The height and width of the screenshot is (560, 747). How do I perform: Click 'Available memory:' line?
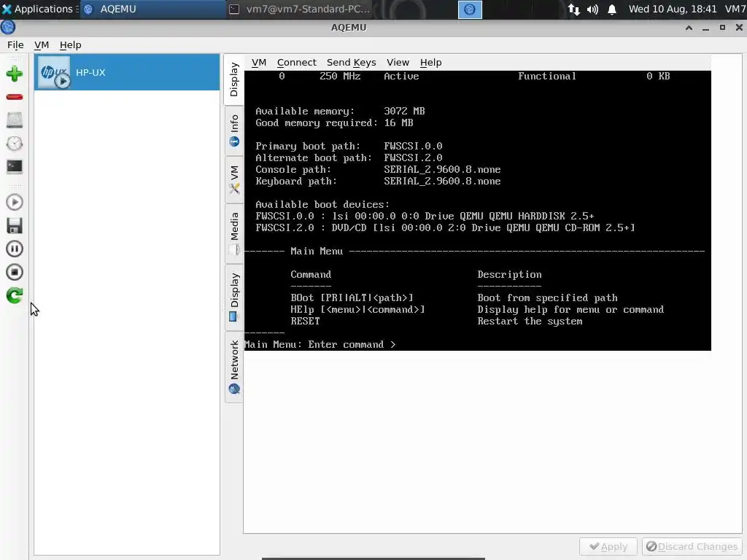tap(340, 111)
